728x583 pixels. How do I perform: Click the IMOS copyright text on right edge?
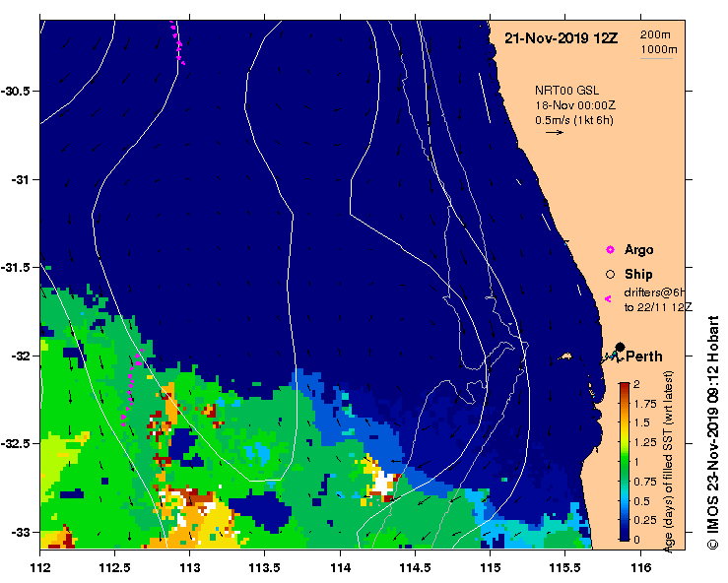pos(712,432)
